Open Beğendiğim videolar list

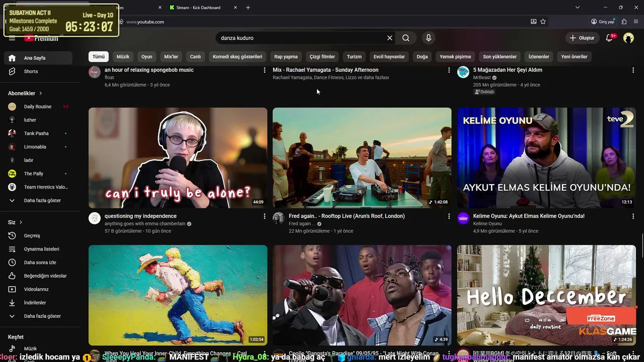click(x=38, y=276)
